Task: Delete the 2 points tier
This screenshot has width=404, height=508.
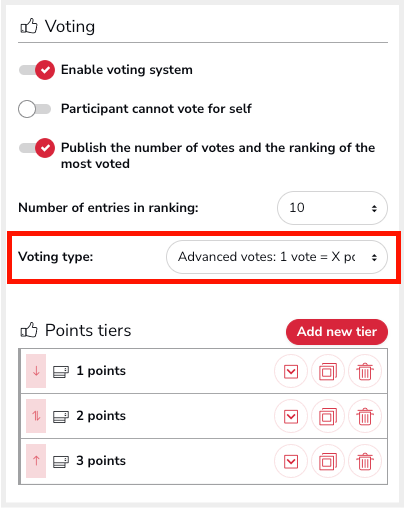Action: [365, 416]
